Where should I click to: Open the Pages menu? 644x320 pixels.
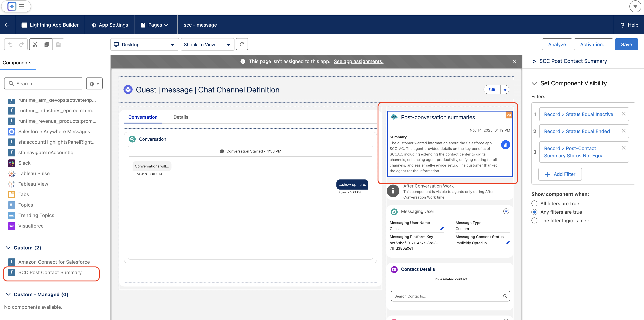coord(156,25)
